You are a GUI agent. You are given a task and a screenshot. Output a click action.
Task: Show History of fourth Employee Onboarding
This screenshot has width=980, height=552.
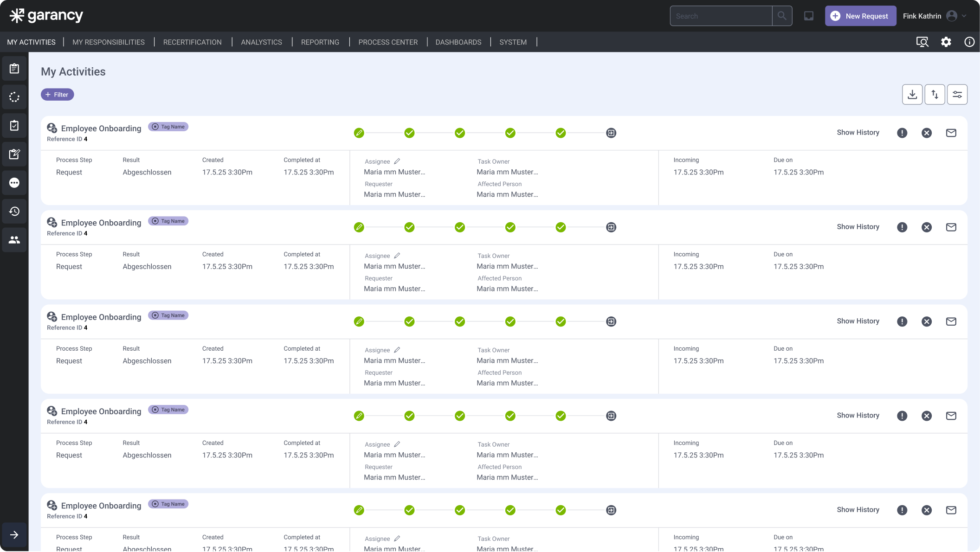coord(857,416)
